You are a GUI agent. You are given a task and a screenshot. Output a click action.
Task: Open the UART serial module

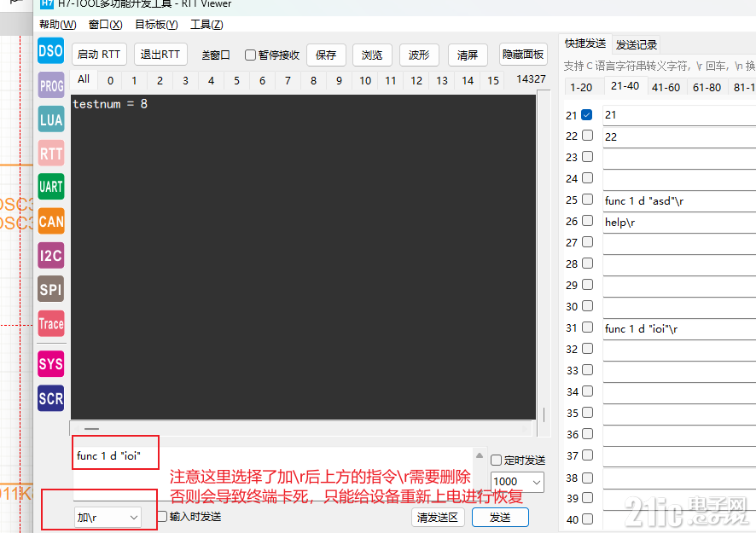[51, 187]
